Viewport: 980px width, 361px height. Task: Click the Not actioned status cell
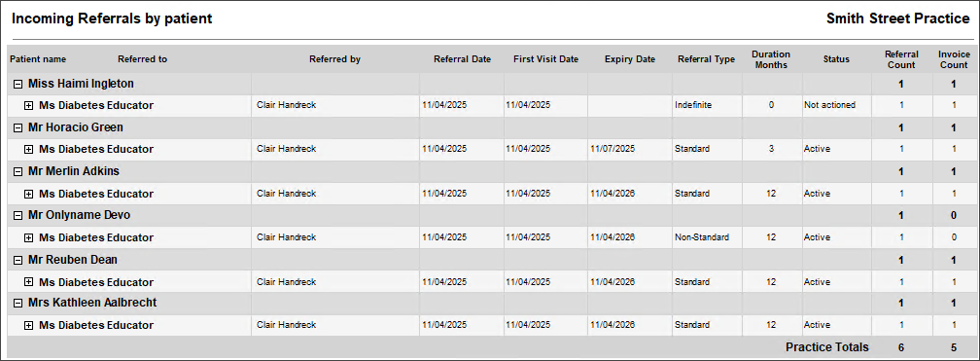(x=830, y=105)
